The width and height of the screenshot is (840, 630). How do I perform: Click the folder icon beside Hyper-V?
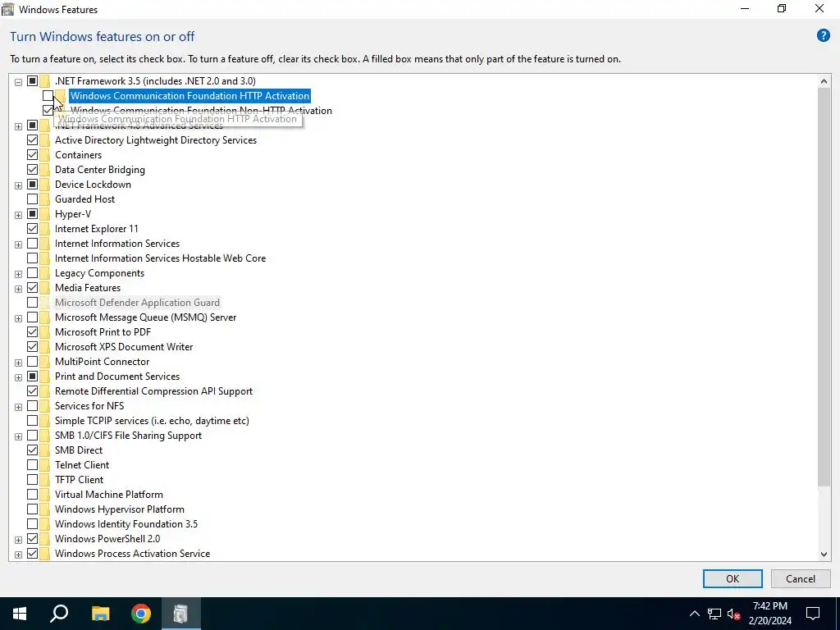(44, 214)
